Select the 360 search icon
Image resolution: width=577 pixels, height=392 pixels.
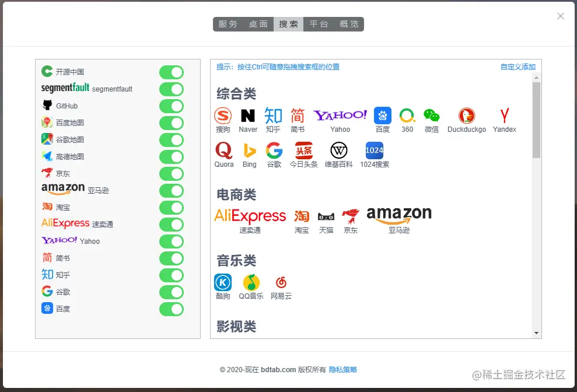407,116
